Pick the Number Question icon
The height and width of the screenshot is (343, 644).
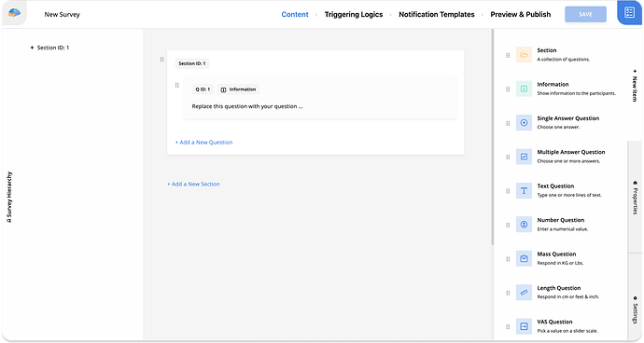[x=525, y=225]
